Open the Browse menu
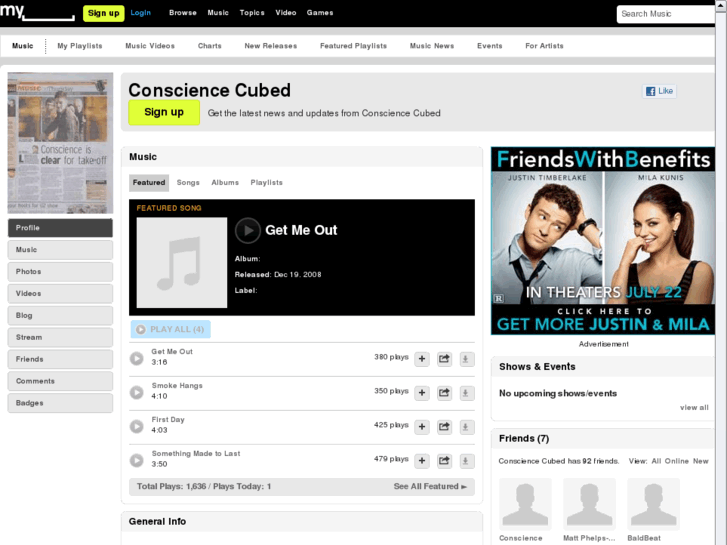727x545 pixels. point(183,13)
